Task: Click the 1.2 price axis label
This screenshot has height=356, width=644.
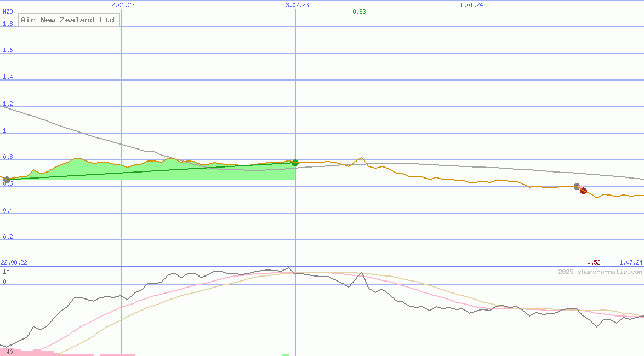Action: point(8,104)
